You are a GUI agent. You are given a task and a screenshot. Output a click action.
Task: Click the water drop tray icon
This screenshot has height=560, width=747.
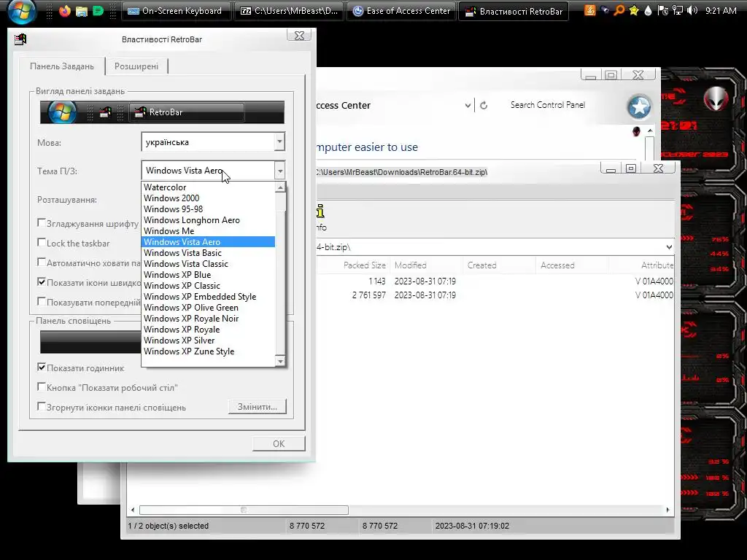tap(648, 10)
